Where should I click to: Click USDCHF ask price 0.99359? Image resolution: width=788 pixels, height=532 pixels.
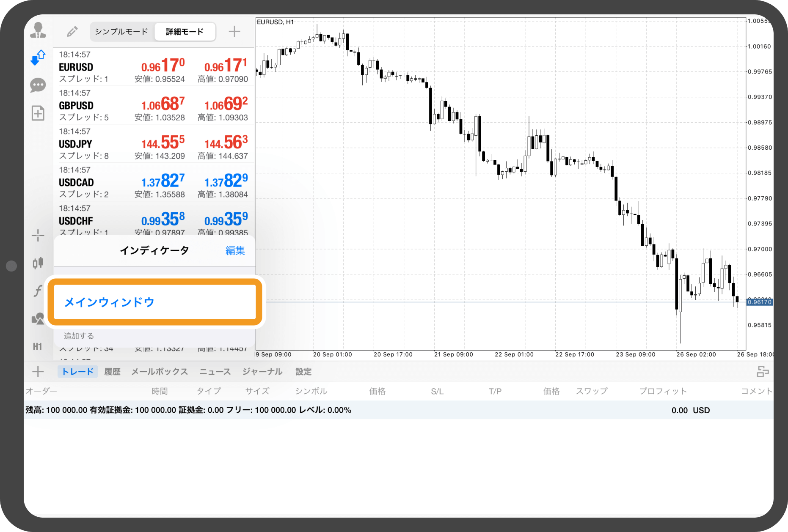tap(226, 219)
